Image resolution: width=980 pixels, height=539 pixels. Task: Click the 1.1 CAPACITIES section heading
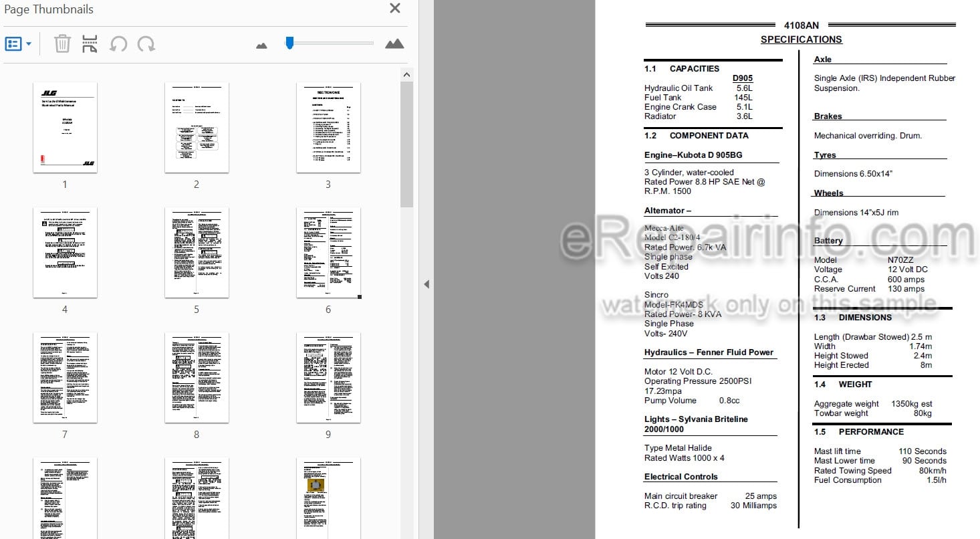point(682,69)
